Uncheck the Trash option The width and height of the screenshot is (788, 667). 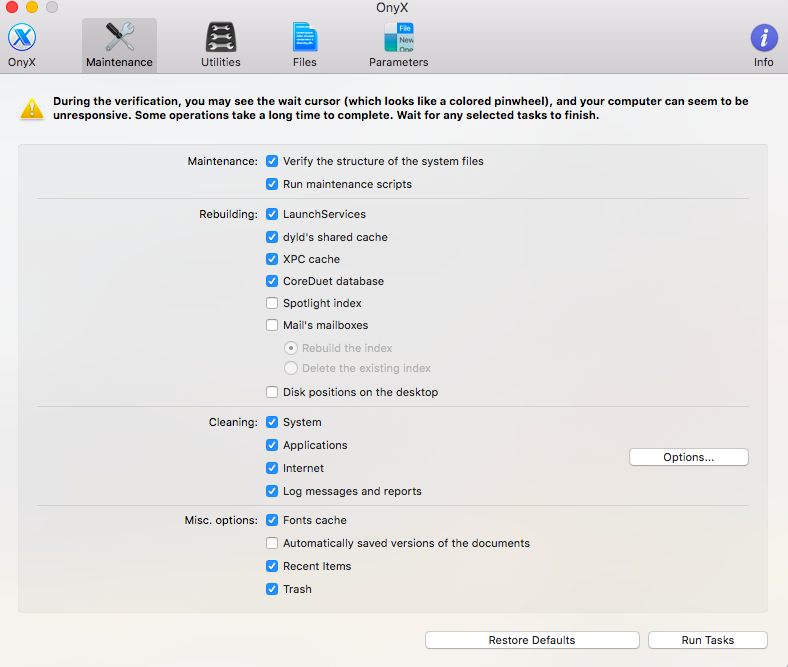tap(272, 589)
